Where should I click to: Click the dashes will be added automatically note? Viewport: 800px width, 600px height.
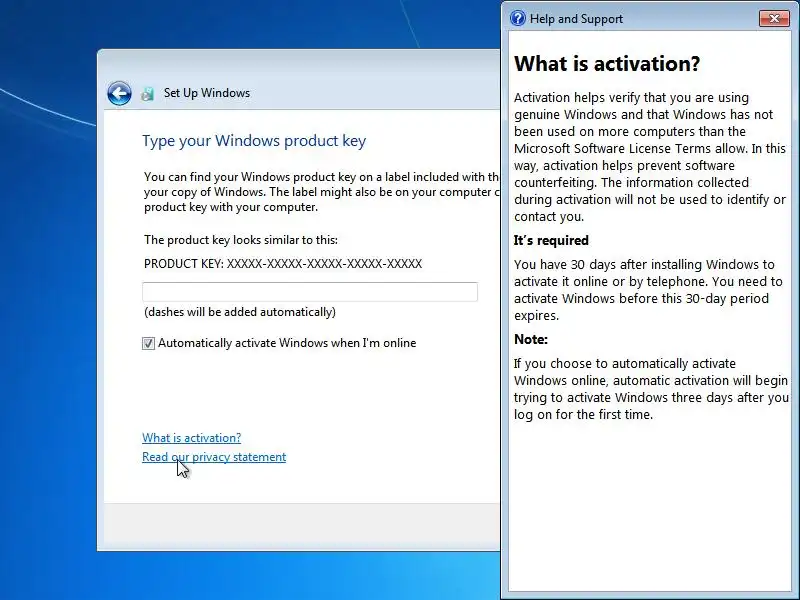coord(240,312)
